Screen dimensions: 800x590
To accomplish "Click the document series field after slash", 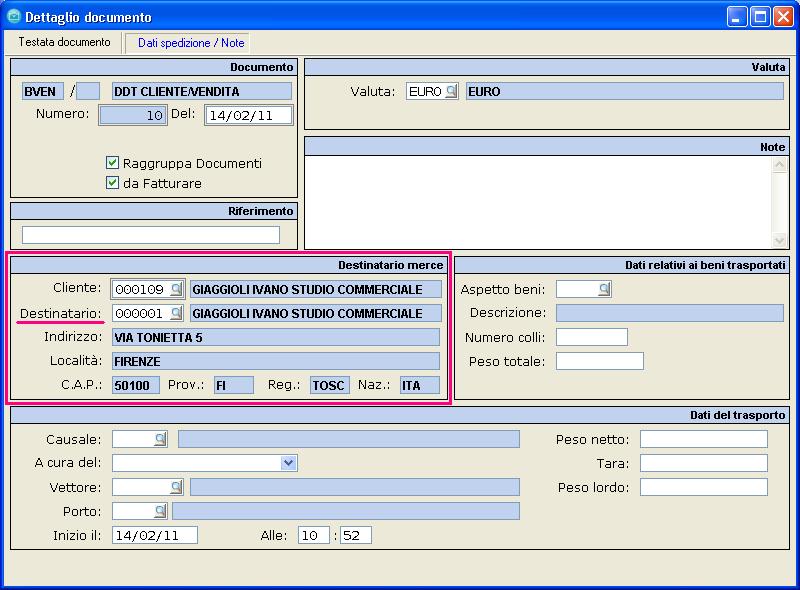I will pyautogui.click(x=88, y=91).
